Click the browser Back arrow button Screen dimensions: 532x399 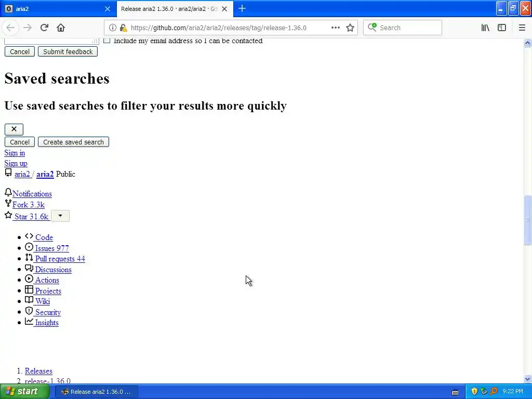(x=10, y=28)
